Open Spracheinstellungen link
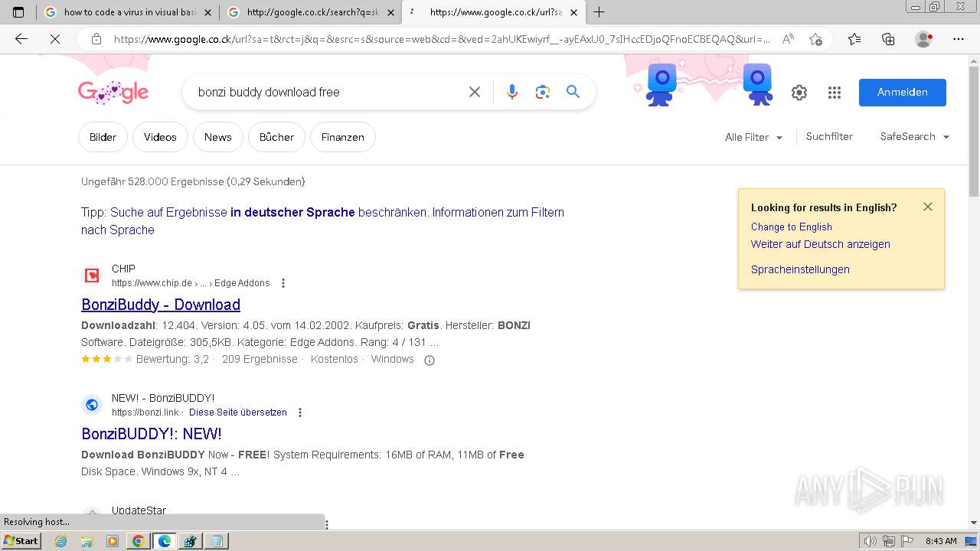Screen dimensions: 980x551 [800, 269]
